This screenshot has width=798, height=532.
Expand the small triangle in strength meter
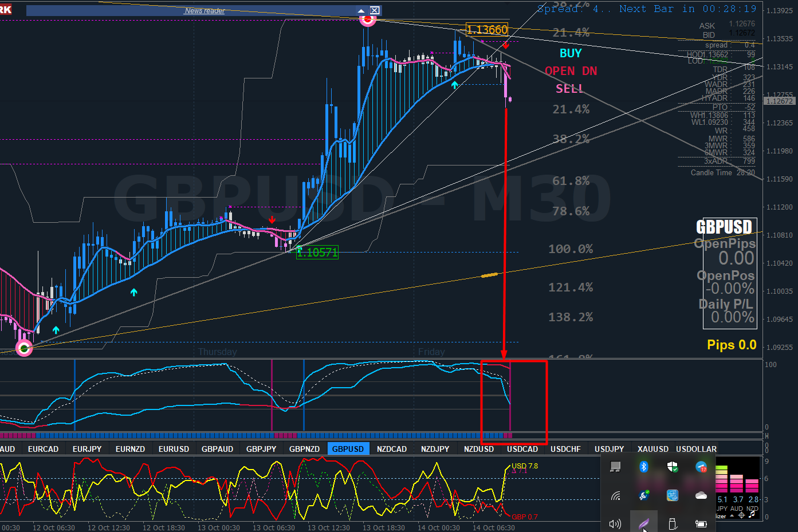tap(732, 515)
